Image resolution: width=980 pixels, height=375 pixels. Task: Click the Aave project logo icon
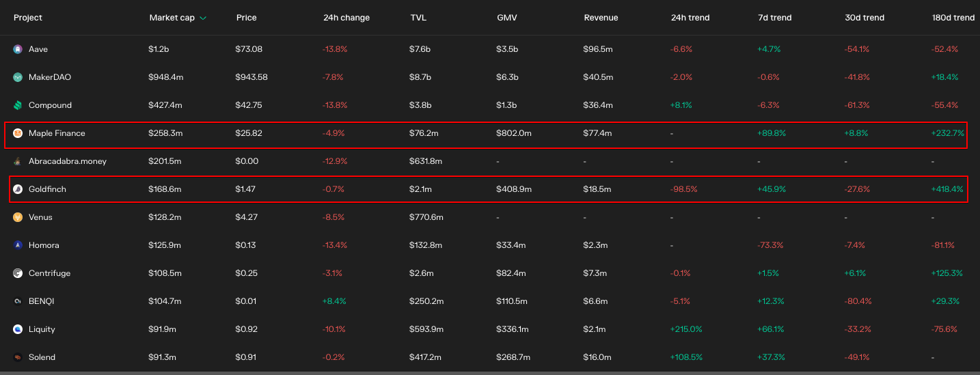18,49
